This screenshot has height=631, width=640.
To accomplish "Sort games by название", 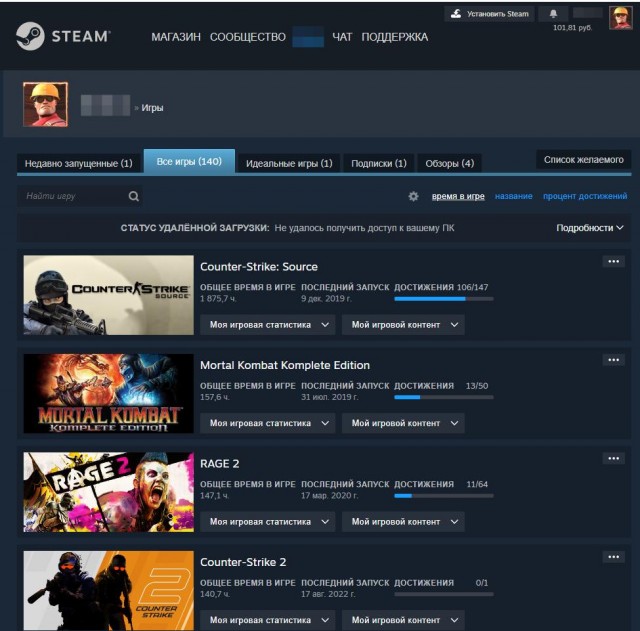I will tap(513, 196).
